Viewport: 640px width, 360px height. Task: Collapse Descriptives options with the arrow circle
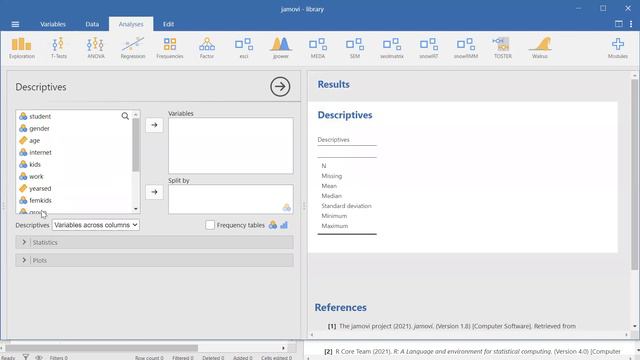(x=280, y=87)
